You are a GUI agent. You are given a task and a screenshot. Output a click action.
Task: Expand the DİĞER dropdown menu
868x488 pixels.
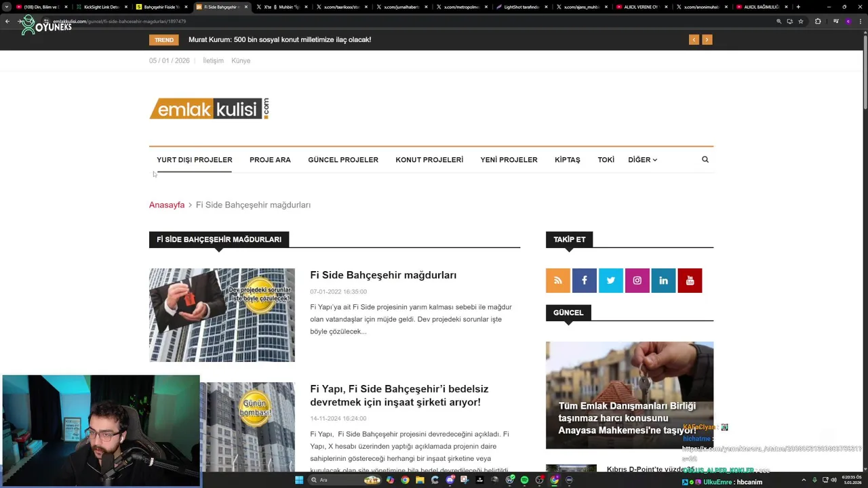pyautogui.click(x=642, y=160)
